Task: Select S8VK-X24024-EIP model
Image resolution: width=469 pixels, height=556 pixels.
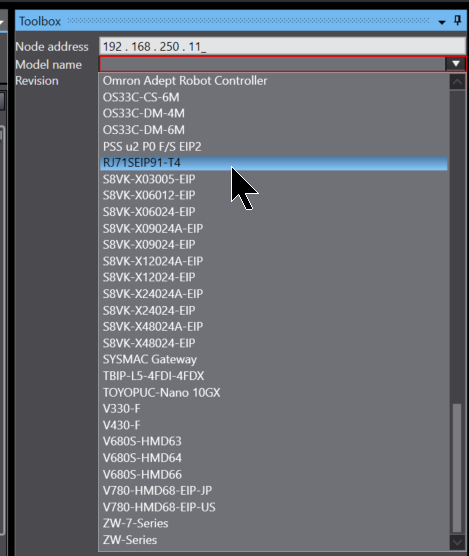Action: coord(274,310)
